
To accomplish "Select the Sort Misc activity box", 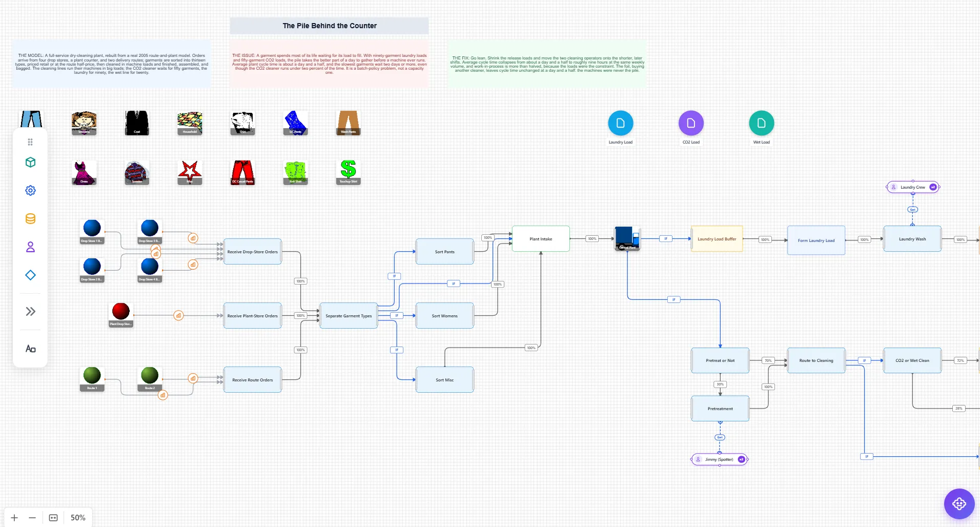I will point(445,380).
